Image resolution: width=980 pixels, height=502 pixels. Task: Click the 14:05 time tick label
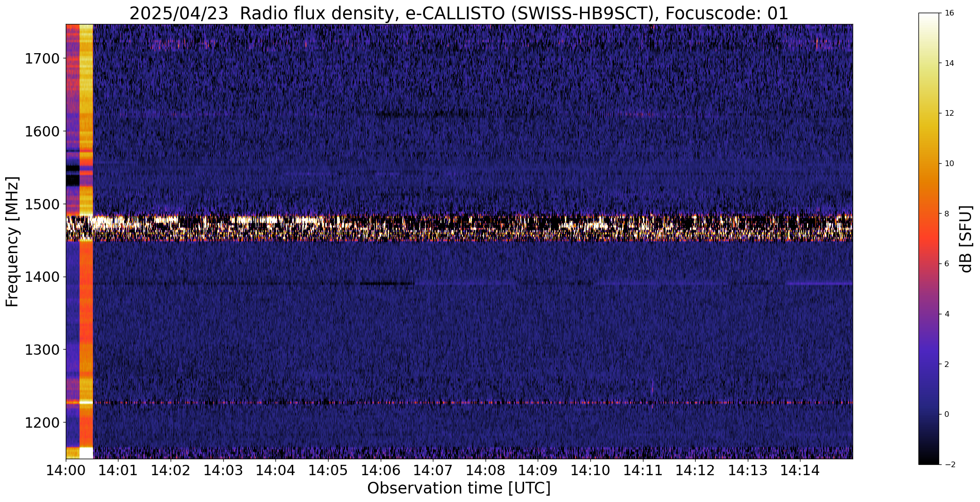328,470
